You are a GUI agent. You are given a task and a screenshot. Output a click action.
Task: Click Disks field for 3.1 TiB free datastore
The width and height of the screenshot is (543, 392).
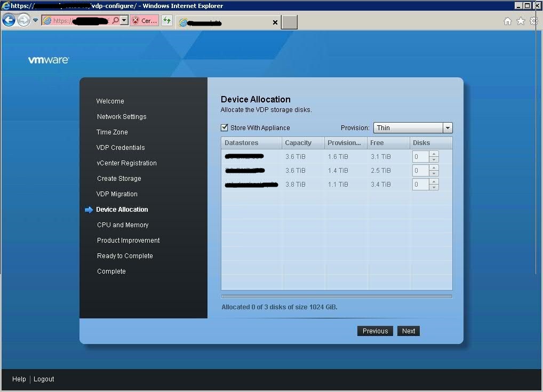[420, 157]
